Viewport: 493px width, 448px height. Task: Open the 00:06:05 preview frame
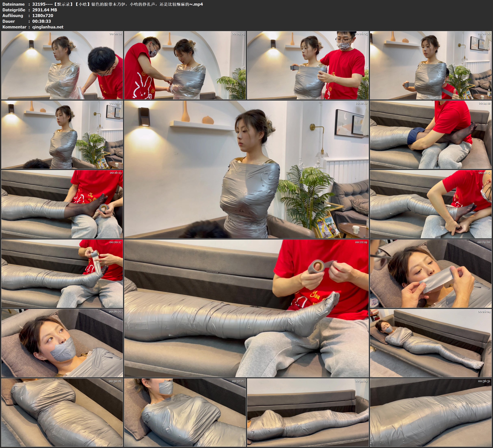308,65
